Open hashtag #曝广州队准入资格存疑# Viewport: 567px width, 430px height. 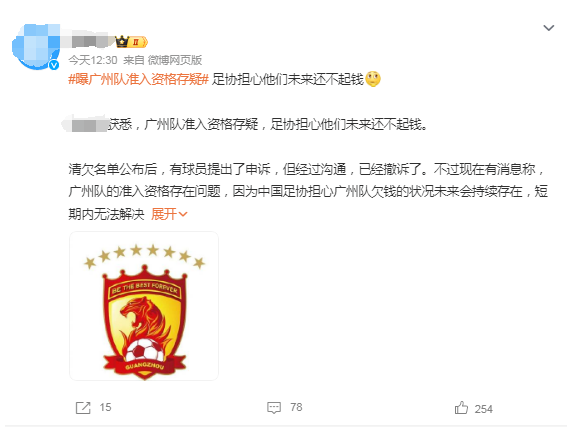[138, 79]
